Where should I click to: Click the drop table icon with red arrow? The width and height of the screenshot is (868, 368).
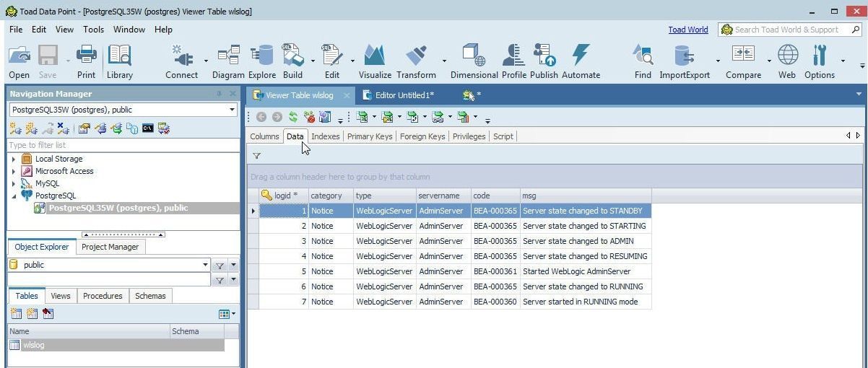[x=48, y=314]
